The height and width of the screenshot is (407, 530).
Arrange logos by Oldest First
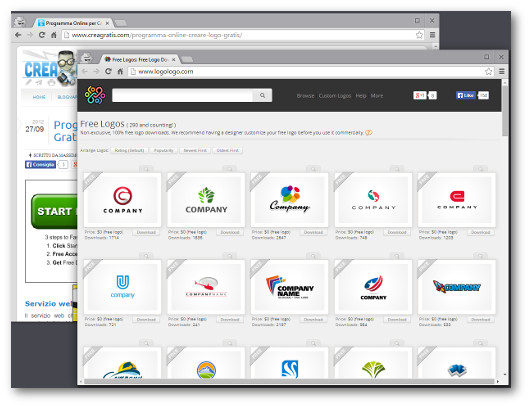228,150
